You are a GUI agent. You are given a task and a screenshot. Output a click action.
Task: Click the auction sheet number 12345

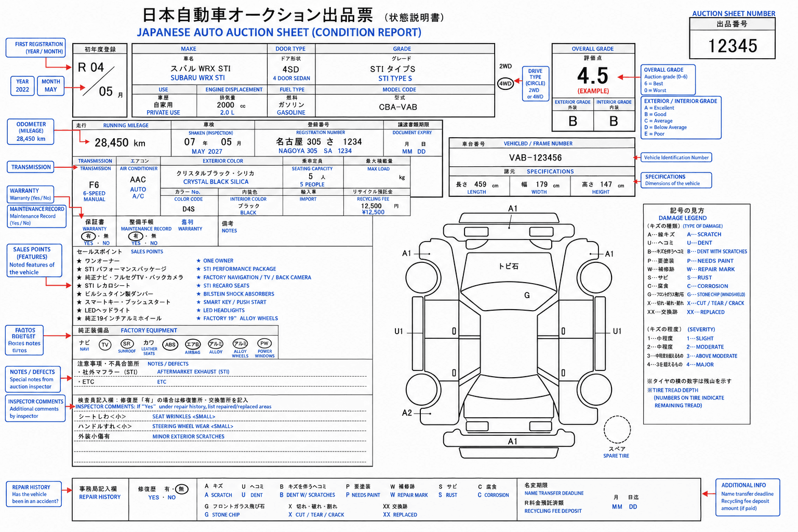(x=733, y=46)
